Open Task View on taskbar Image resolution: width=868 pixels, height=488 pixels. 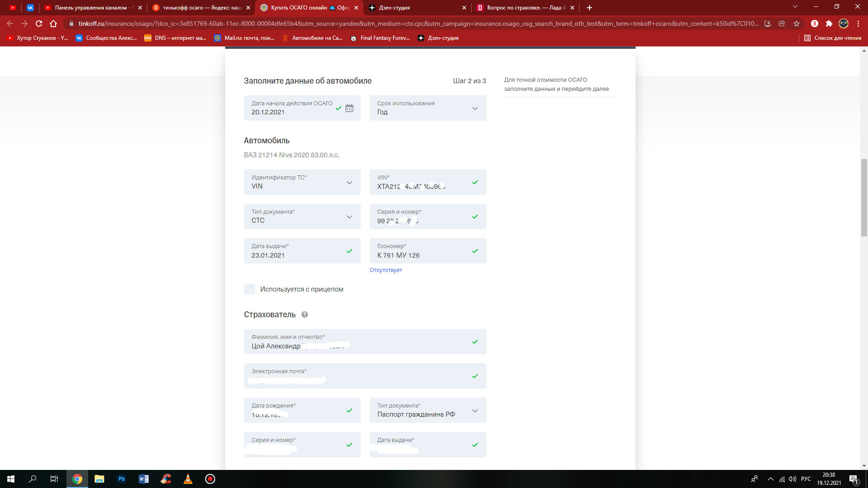54,479
